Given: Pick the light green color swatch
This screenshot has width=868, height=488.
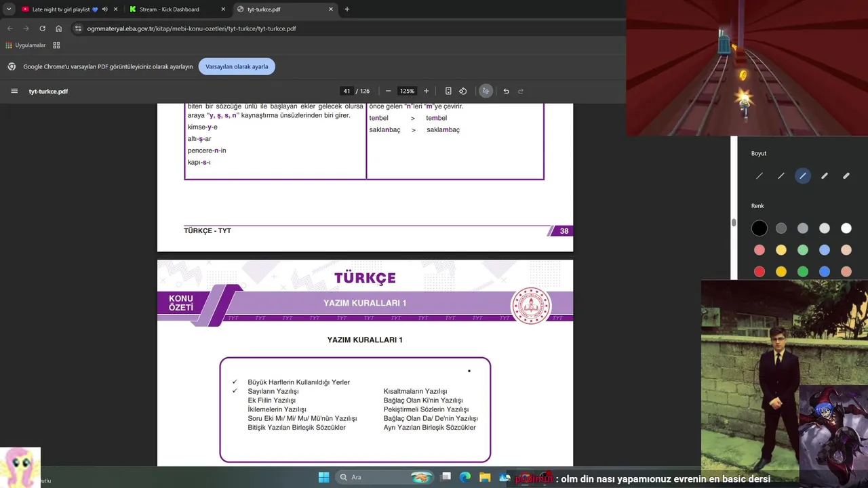Looking at the screenshot, I should click(x=803, y=250).
